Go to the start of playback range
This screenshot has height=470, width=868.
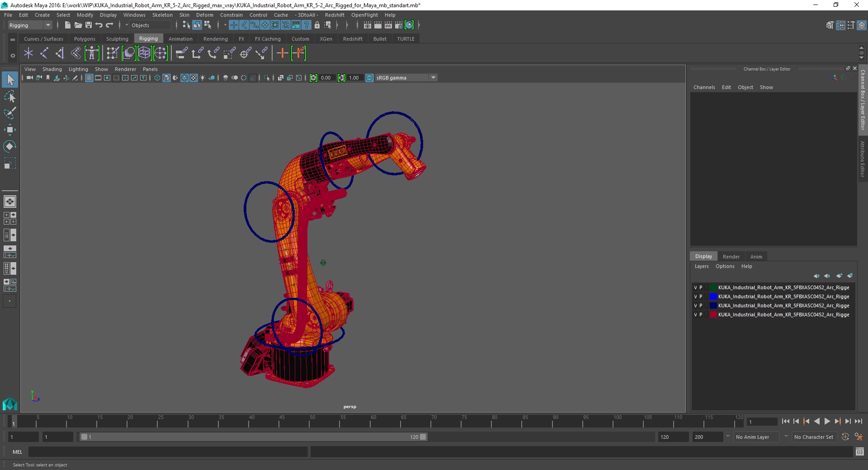click(785, 421)
